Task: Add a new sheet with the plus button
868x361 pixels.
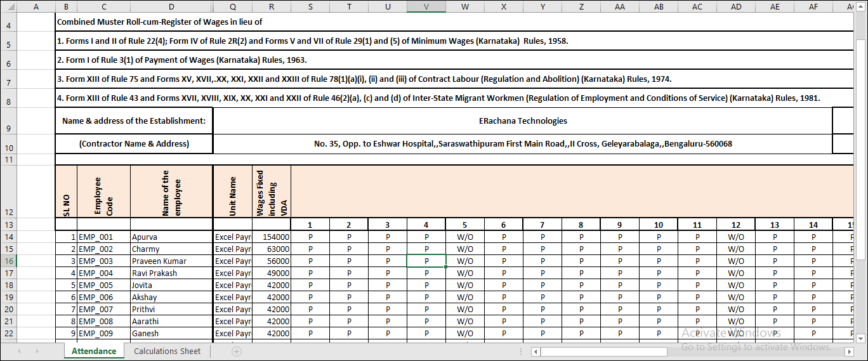Action: click(237, 351)
